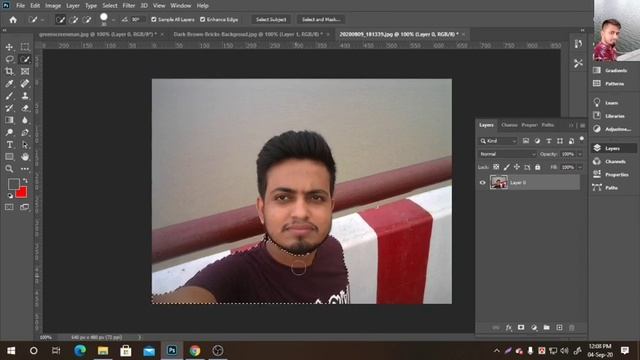Screen dimensions: 640x360
Task: Open the Select menu
Action: click(x=109, y=6)
